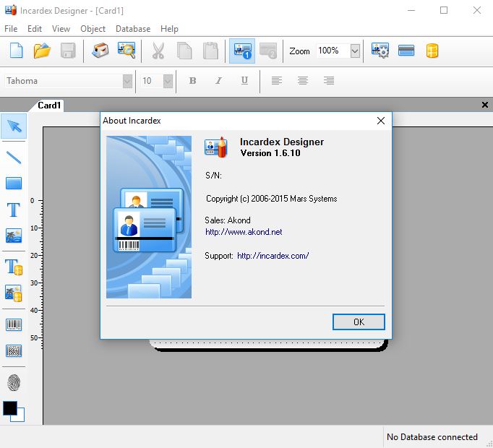493x448 pixels.
Task: Open an existing card file
Action: 42,51
